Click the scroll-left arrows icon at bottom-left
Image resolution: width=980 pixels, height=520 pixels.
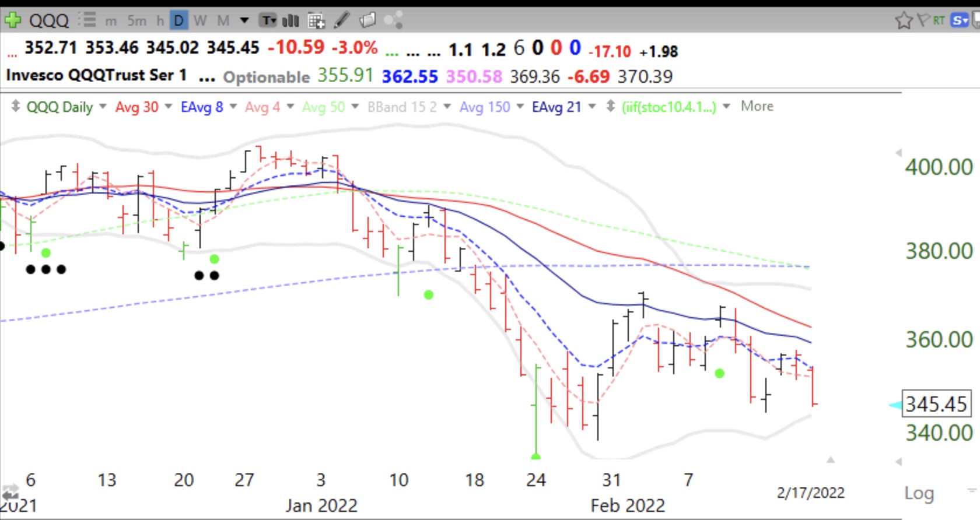tap(10, 493)
